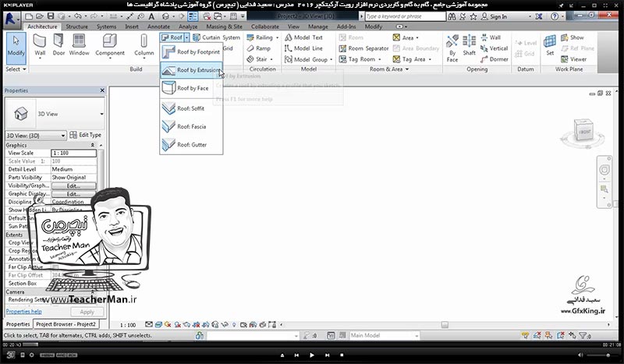Choose the Door tool
The height and width of the screenshot is (364, 624).
point(58,44)
